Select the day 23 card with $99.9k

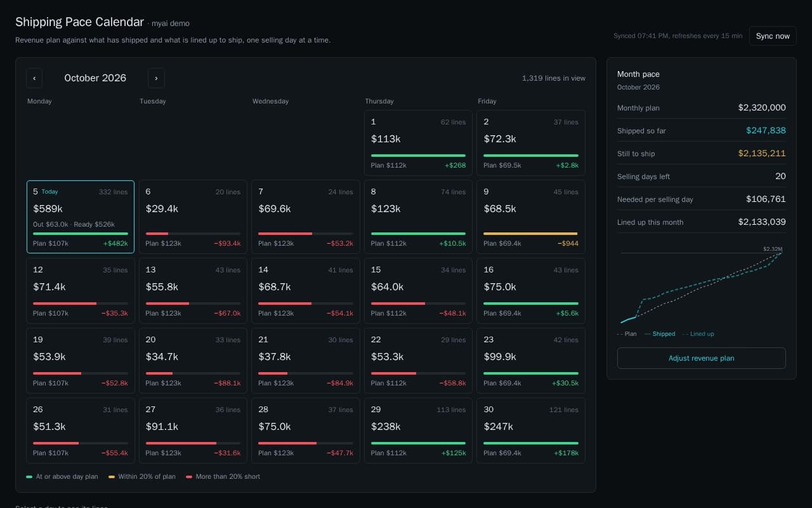531,361
